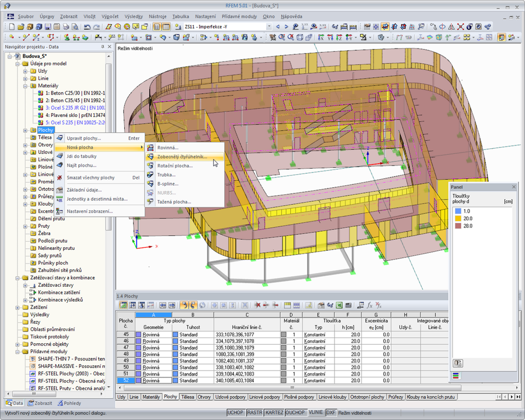Image resolution: width=525 pixels, height=420 pixels.
Task: Open the ZS11 - Imperfekce -Y load case dropdown
Action: tap(268, 27)
